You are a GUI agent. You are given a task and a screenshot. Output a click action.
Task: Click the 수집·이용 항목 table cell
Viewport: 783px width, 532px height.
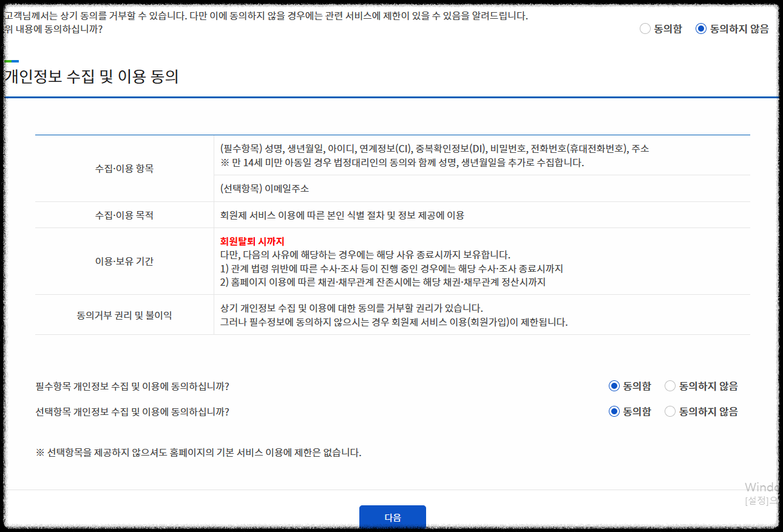click(x=123, y=167)
